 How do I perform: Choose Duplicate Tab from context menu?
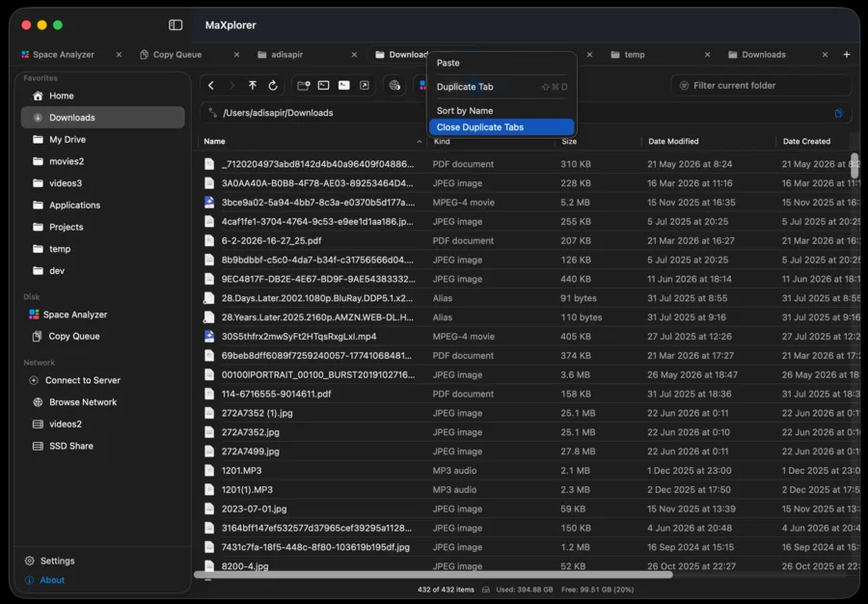(502, 87)
